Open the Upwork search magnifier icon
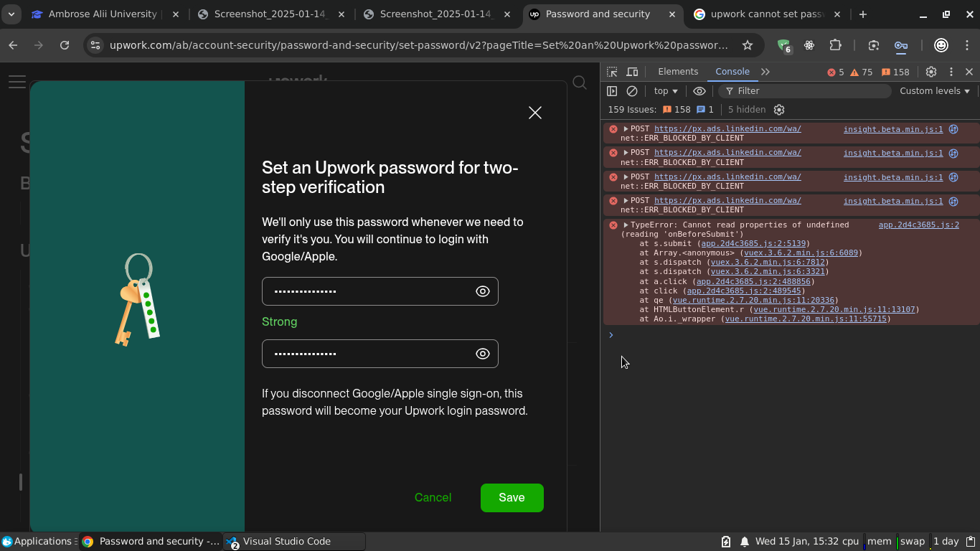Image resolution: width=980 pixels, height=551 pixels. (580, 83)
